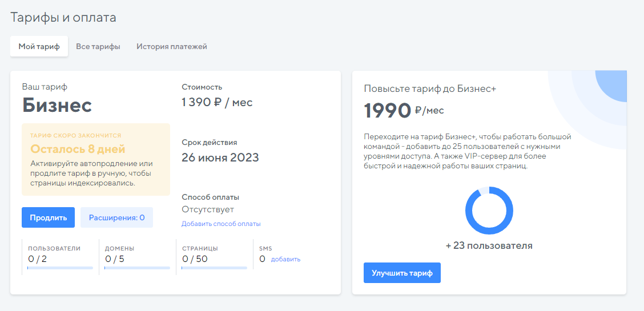Click the "Тарифы и оплата" page heading
This screenshot has height=311, width=644.
coord(63,18)
